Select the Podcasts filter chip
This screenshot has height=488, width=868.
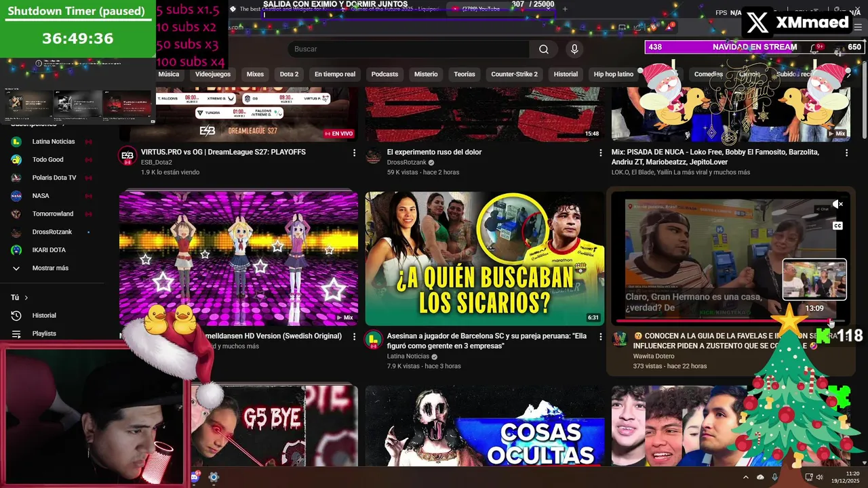pos(384,74)
